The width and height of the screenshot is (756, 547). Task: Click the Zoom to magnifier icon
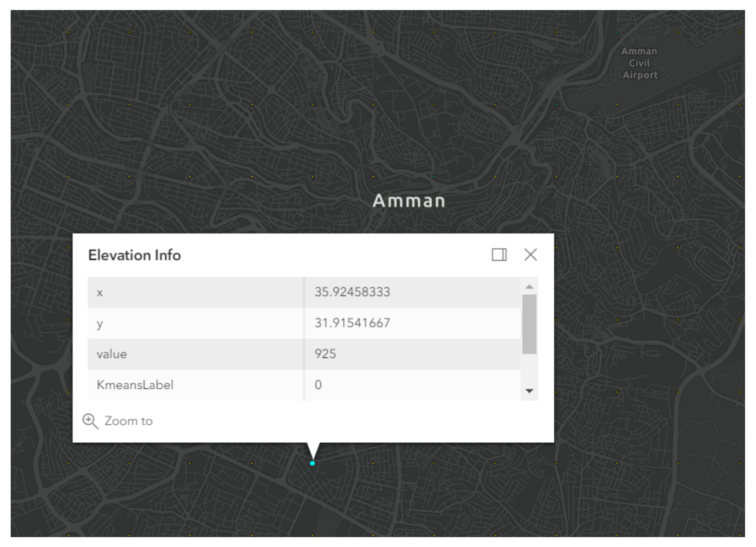pyautogui.click(x=90, y=421)
